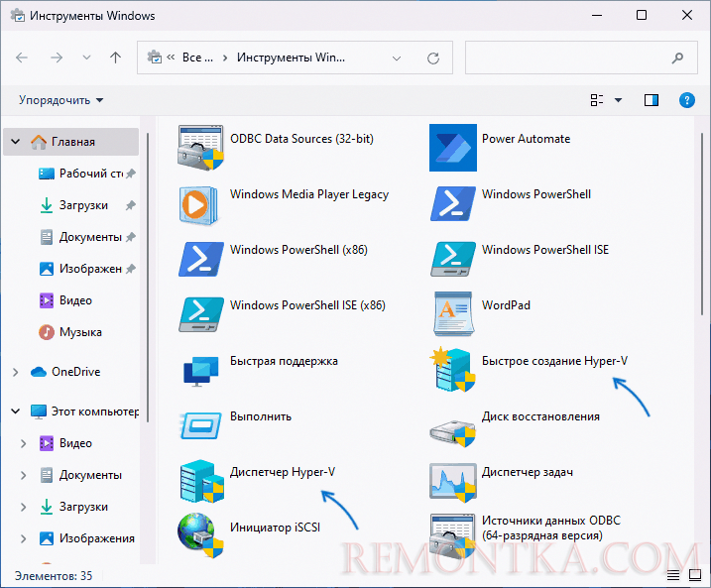Select the Windows Media Player Legacy icon
Screen dimensions: 711x588
[198, 205]
